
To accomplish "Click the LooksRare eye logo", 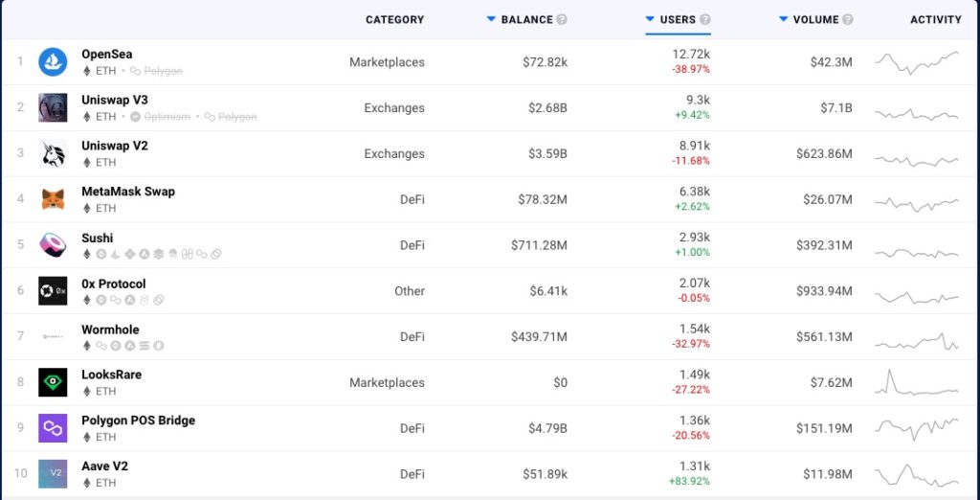I will 53,382.
